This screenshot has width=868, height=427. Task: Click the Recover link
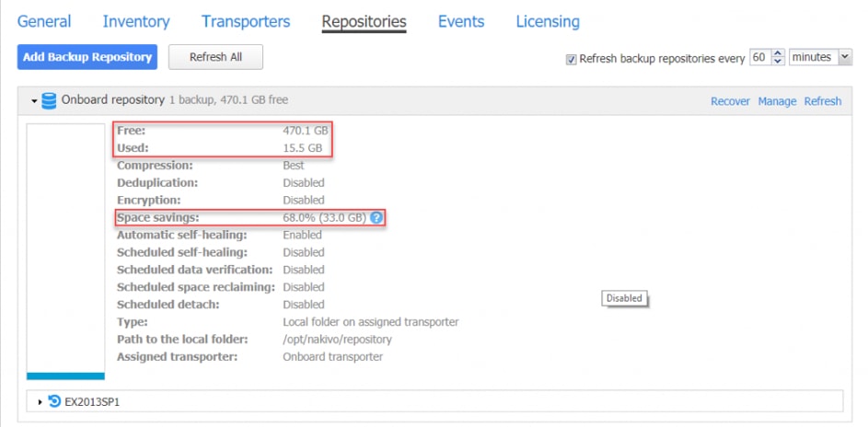tap(730, 101)
